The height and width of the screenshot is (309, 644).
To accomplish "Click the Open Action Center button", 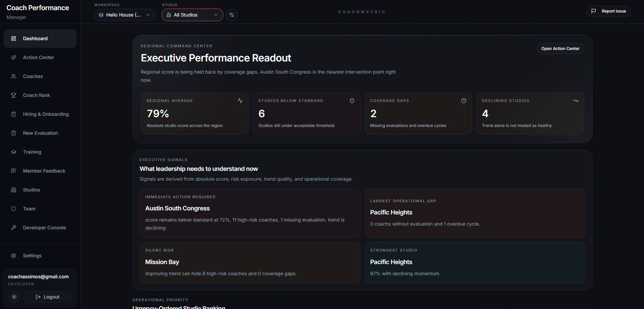I will pyautogui.click(x=560, y=49).
